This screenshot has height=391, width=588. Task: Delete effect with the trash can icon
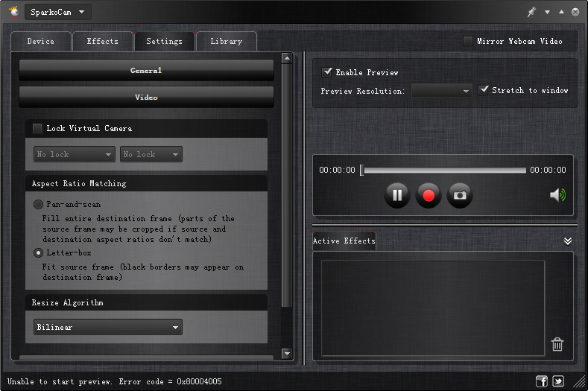[x=557, y=344]
